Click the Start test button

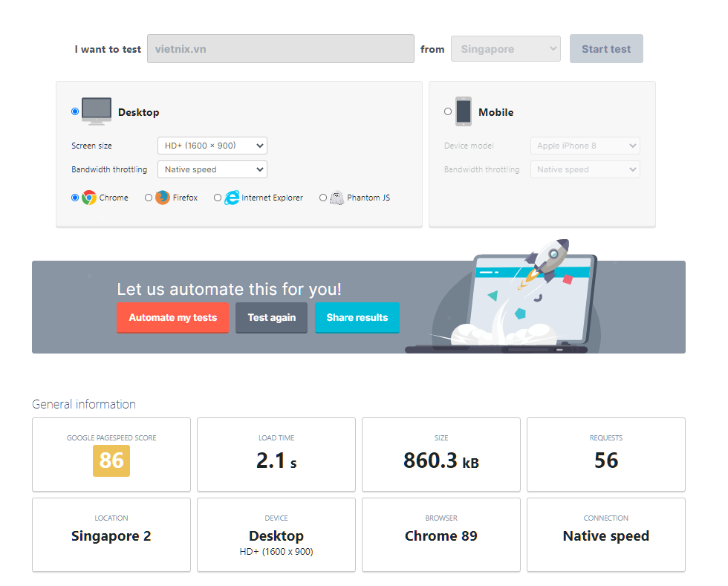(x=606, y=48)
